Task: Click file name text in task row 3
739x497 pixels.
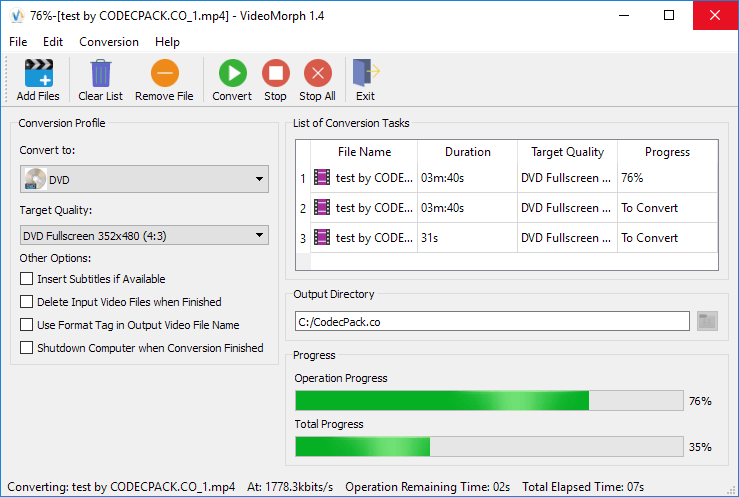Action: point(374,238)
